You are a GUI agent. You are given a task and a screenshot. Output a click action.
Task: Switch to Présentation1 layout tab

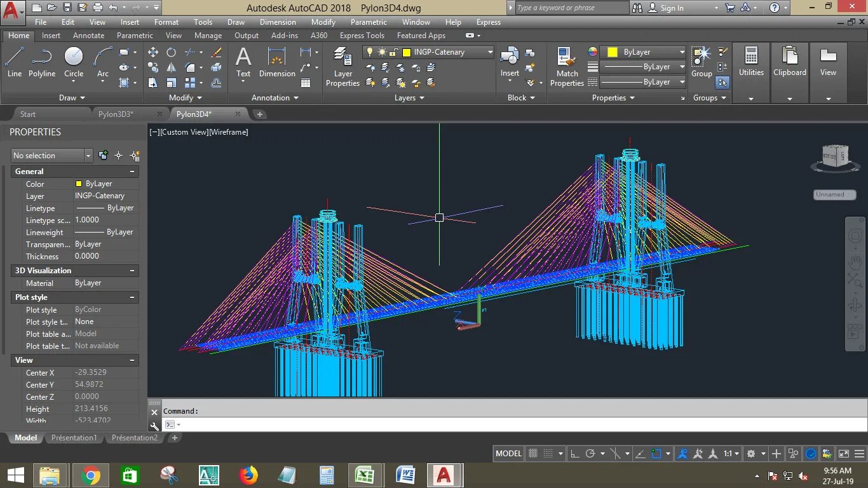coord(74,438)
